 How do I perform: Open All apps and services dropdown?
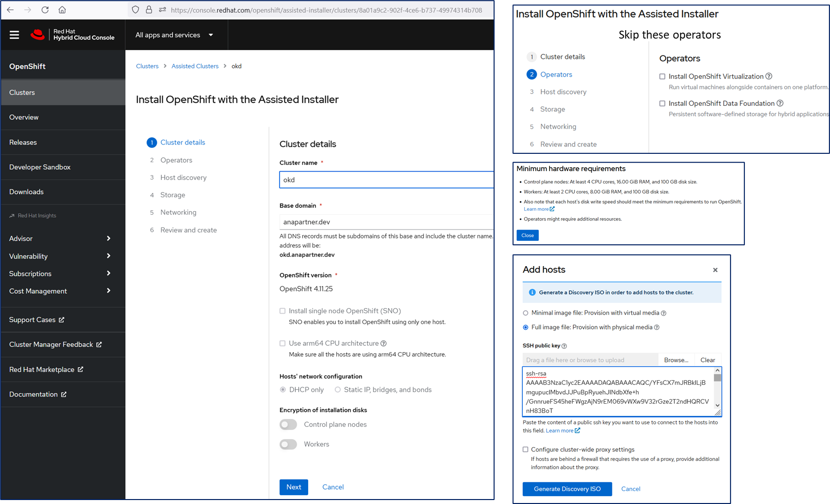click(x=174, y=35)
